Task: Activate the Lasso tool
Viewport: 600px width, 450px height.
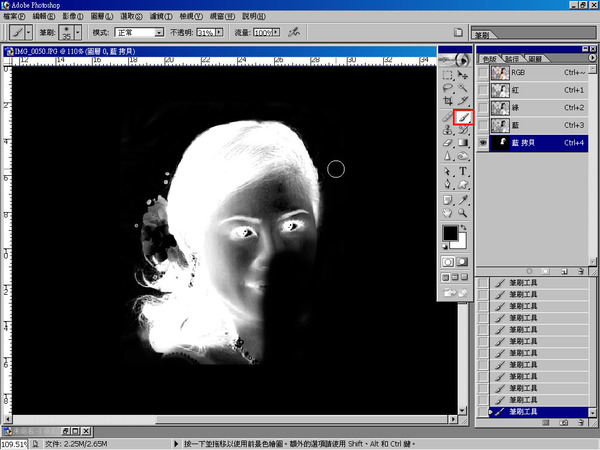Action: [x=448, y=87]
